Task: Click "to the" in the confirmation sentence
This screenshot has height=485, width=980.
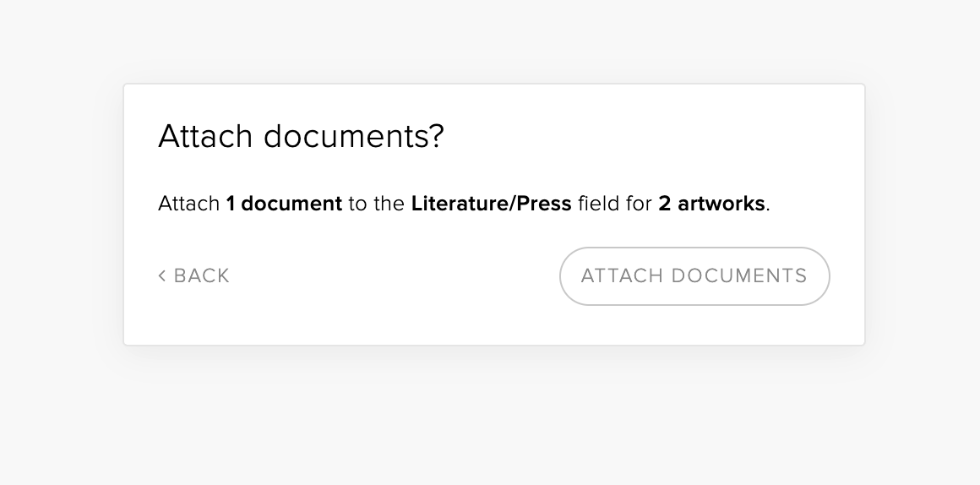Action: (376, 204)
